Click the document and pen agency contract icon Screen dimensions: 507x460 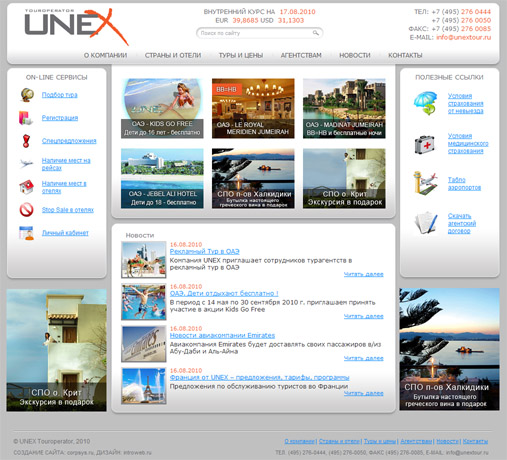click(x=426, y=223)
